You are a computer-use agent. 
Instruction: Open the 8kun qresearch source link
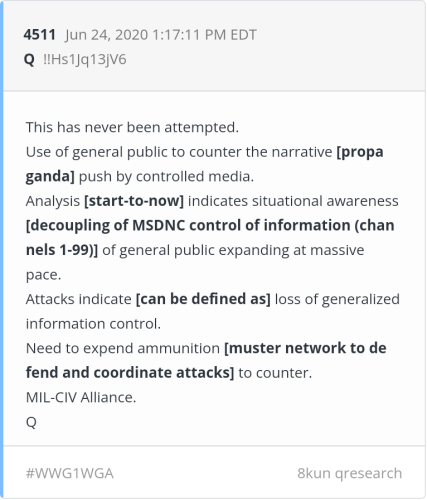349,473
